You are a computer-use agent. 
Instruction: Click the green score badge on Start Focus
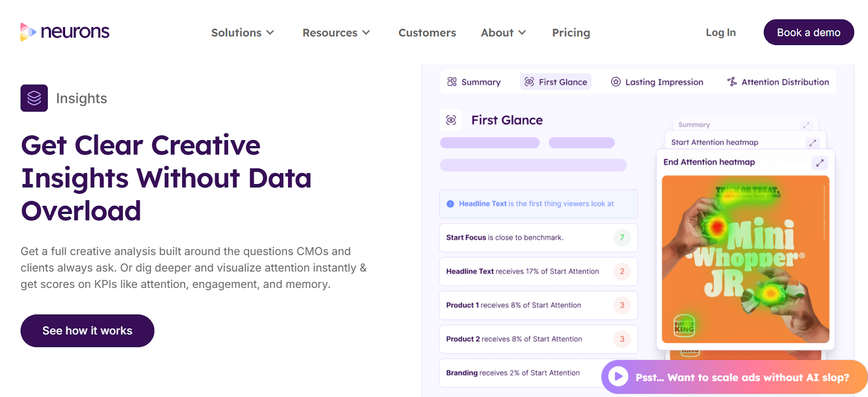622,237
